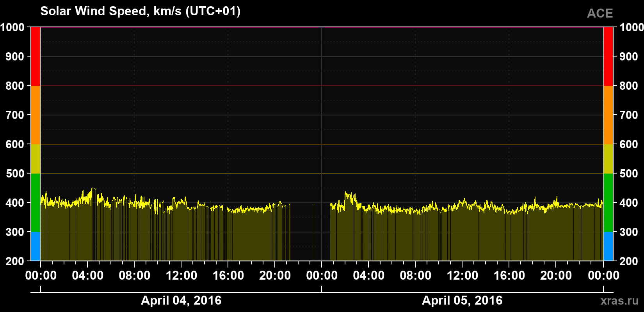Click the olive-yellow band on right scale

click(608, 159)
